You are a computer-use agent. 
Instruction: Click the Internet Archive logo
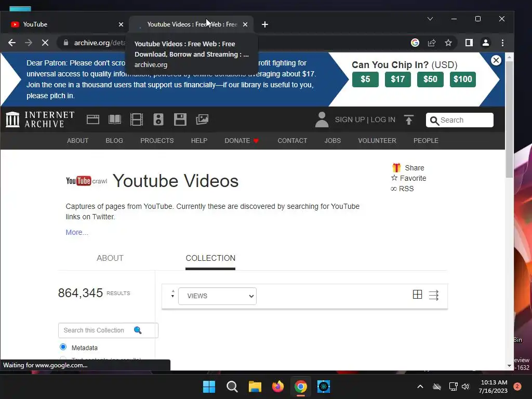coord(40,119)
